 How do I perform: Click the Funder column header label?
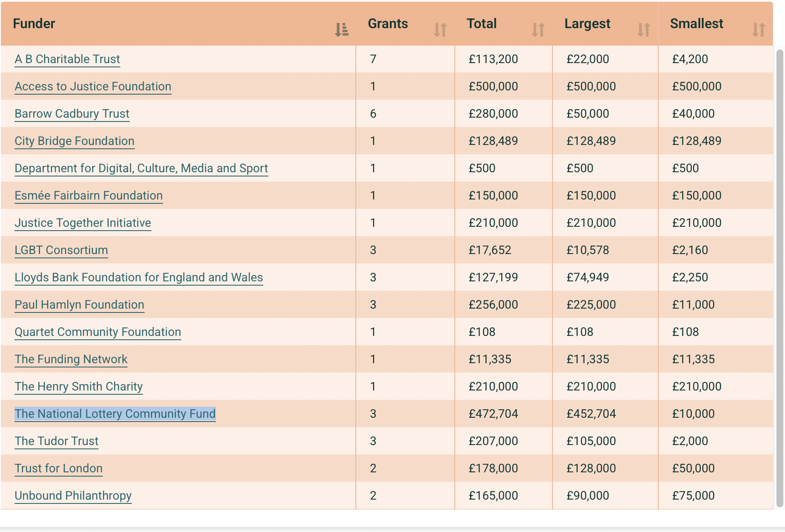34,23
